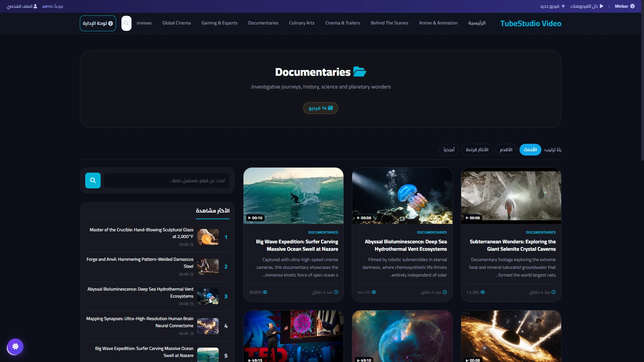The width and height of the screenshot is (644, 362).
Task: Click the 49:15 duration badge on TED thumbnail
Action: tap(255, 360)
